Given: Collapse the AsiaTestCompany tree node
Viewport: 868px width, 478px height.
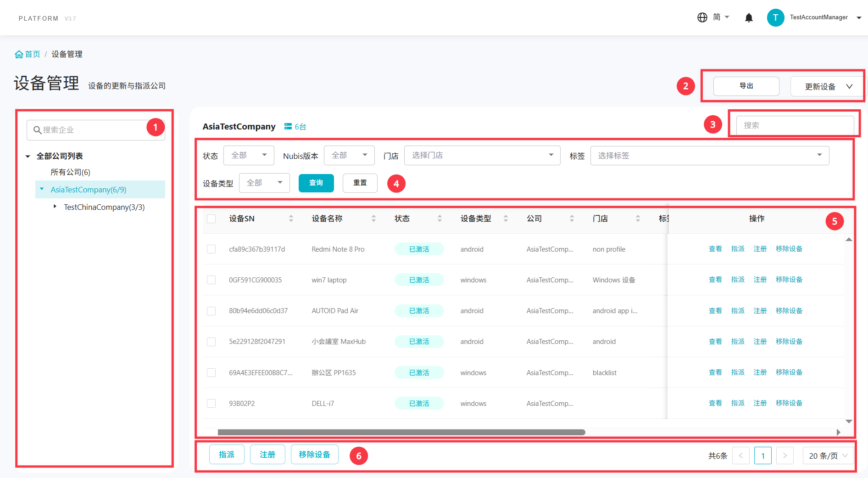Looking at the screenshot, I should (42, 189).
